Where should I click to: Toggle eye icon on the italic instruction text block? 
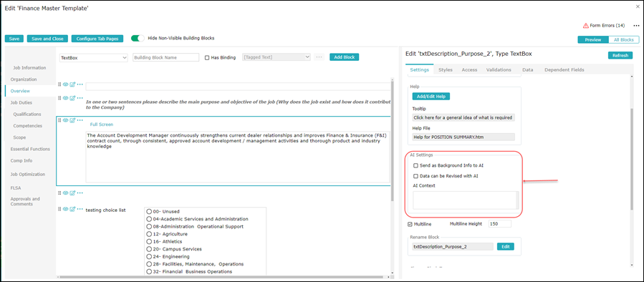click(66, 98)
